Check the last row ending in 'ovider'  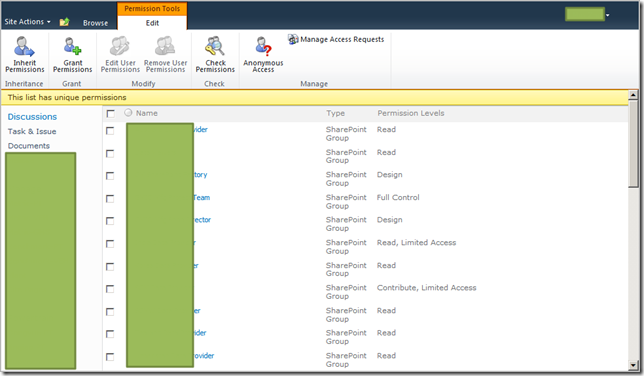(x=110, y=357)
